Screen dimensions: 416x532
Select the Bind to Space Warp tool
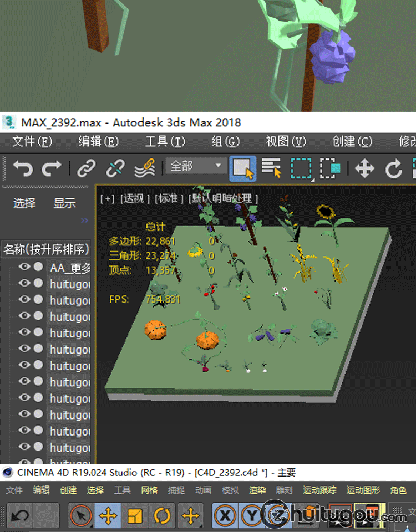[145, 168]
